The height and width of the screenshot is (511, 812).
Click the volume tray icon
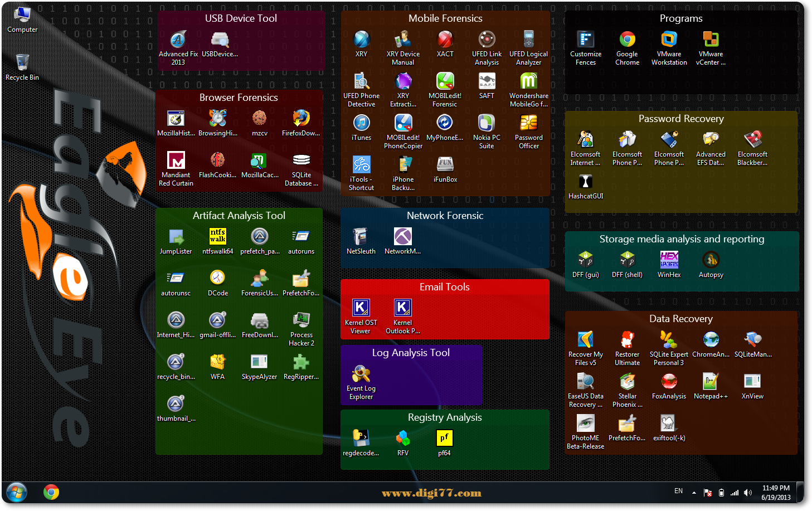click(x=748, y=493)
